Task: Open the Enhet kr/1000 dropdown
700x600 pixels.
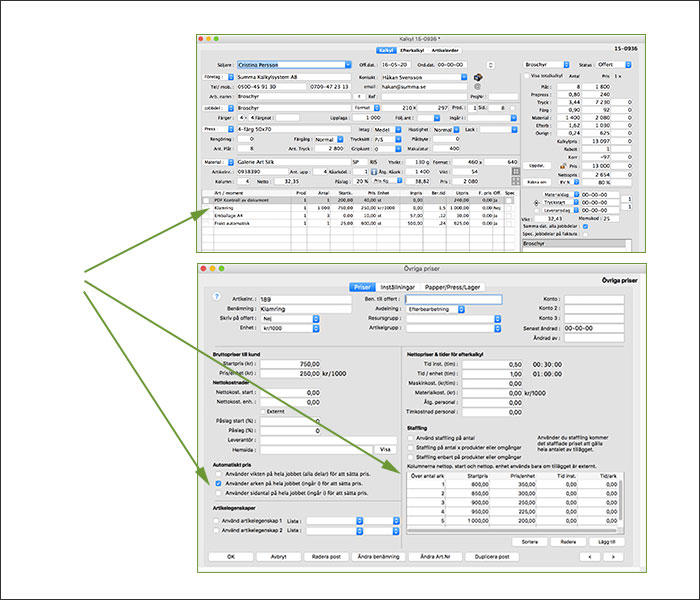Action: (316, 329)
